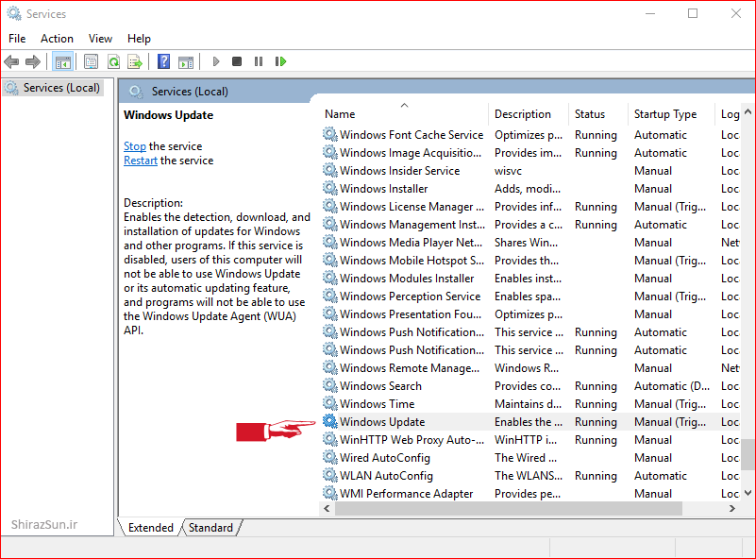756x559 pixels.
Task: Select the Windows Search service row
Action: [380, 386]
